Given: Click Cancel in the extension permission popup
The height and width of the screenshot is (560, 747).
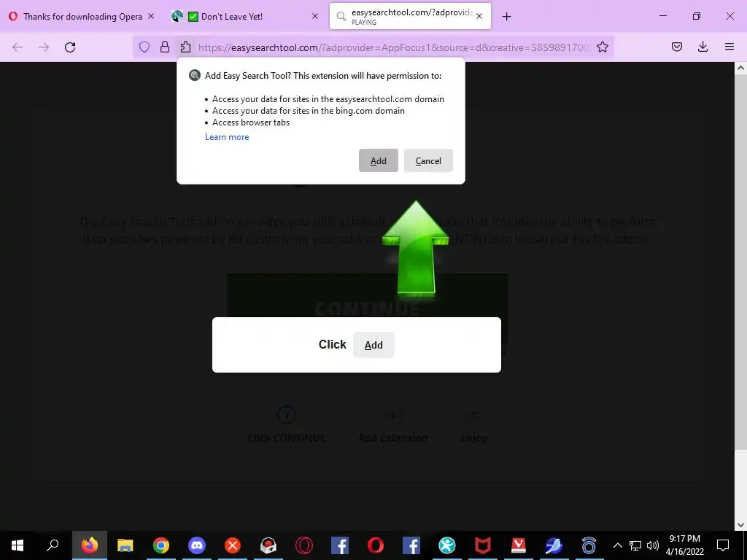Looking at the screenshot, I should 428,160.
